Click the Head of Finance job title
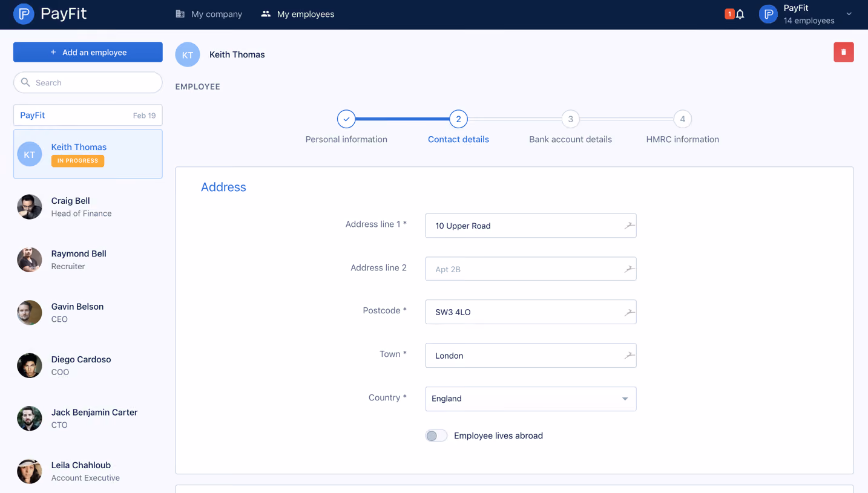 coord(81,214)
